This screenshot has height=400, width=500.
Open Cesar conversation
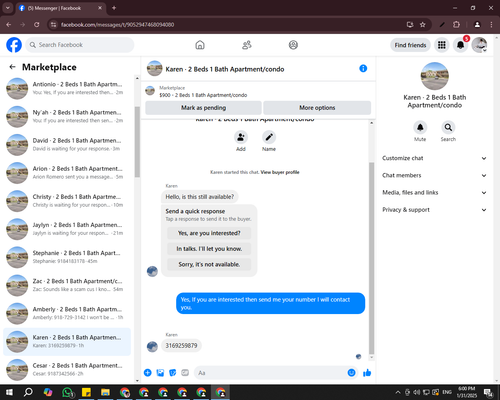click(67, 370)
